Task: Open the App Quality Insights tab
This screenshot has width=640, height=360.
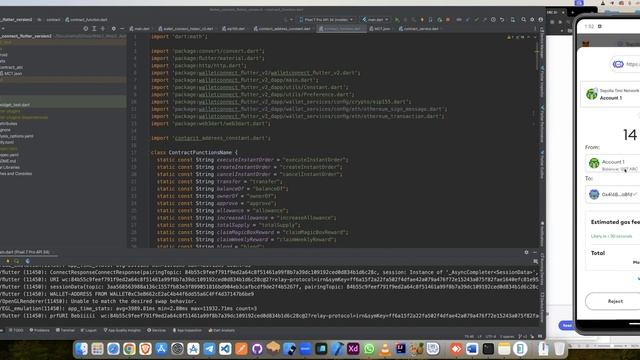Action: 122,330
